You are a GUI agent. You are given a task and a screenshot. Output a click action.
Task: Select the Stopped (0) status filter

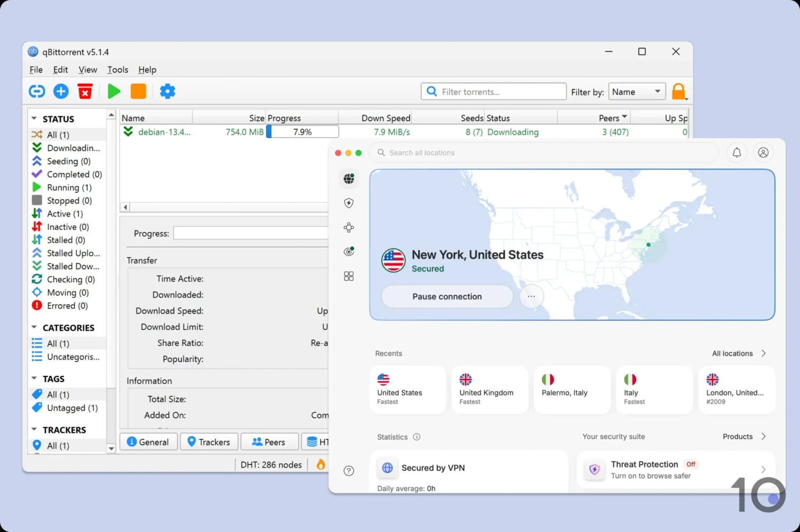pyautogui.click(x=68, y=200)
